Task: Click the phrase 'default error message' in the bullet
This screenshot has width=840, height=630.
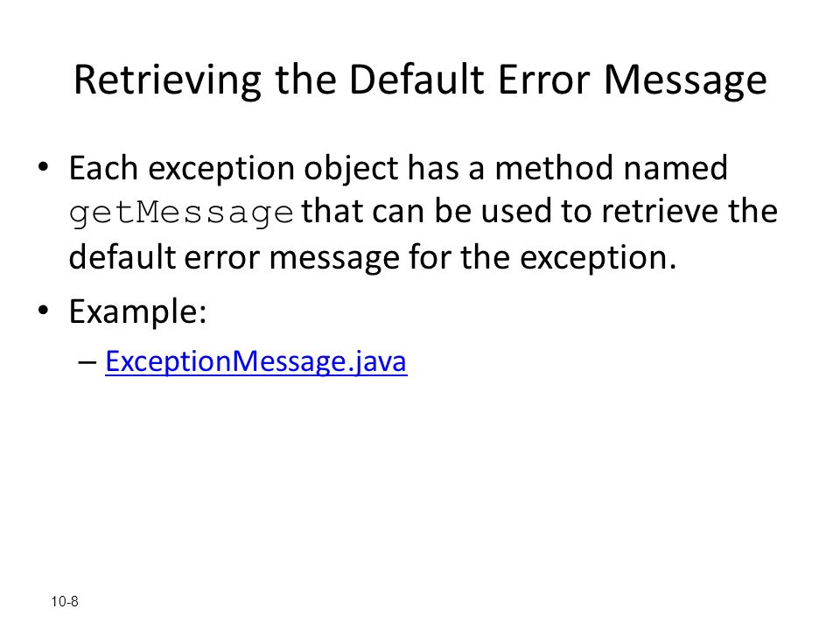Action: tap(234, 258)
